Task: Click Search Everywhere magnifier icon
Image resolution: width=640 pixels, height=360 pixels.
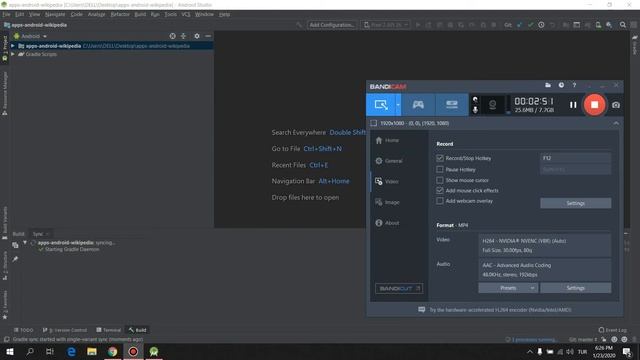Action: (623, 25)
